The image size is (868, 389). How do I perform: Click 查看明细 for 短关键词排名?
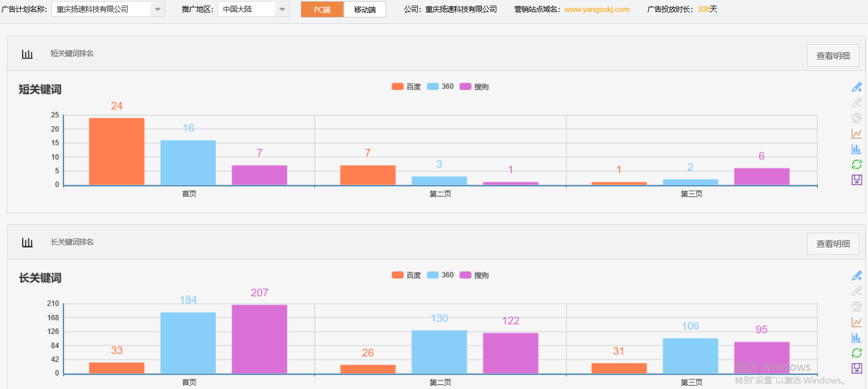(832, 55)
